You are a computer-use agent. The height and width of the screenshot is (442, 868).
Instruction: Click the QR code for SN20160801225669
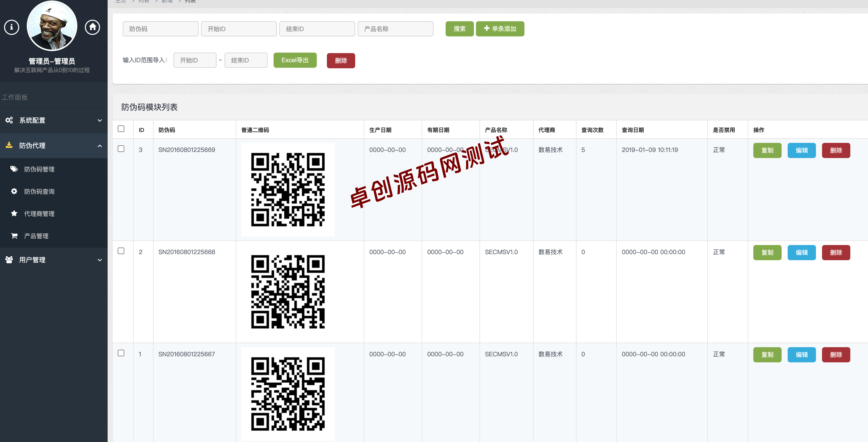pos(288,190)
